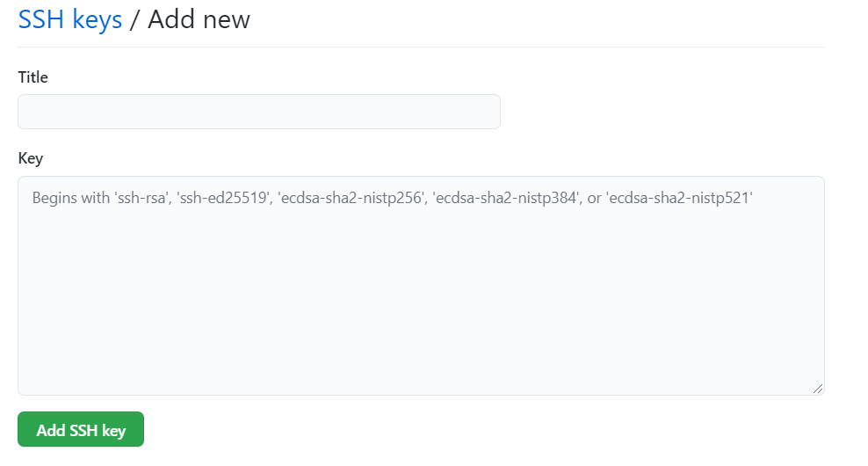
Task: Click the SSH keys breadcrumb link
Action: [70, 19]
